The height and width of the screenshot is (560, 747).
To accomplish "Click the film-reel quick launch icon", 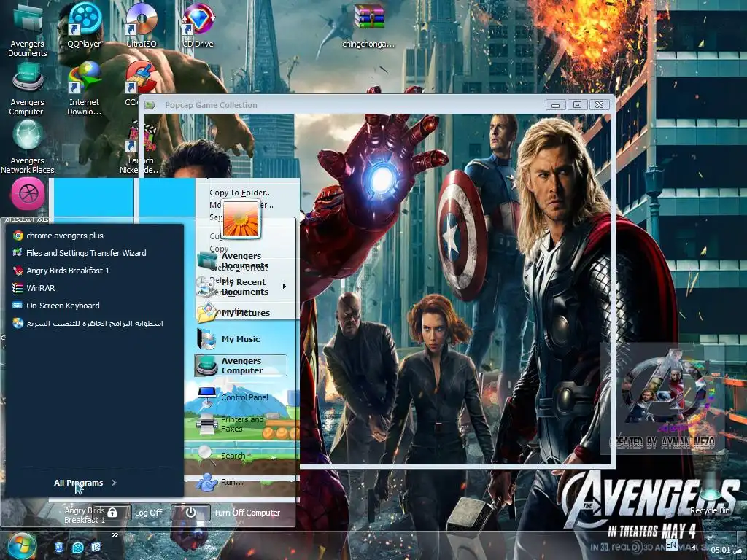I will coord(77,548).
